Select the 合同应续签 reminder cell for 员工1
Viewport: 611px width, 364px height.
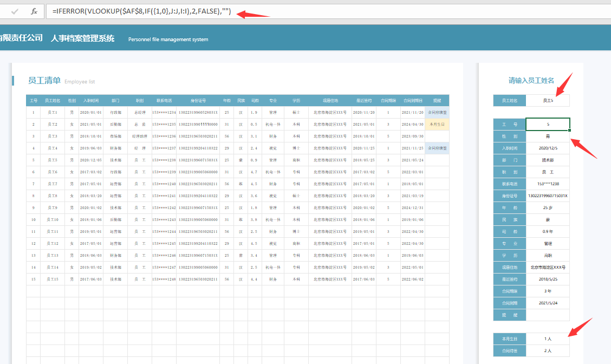click(x=437, y=112)
